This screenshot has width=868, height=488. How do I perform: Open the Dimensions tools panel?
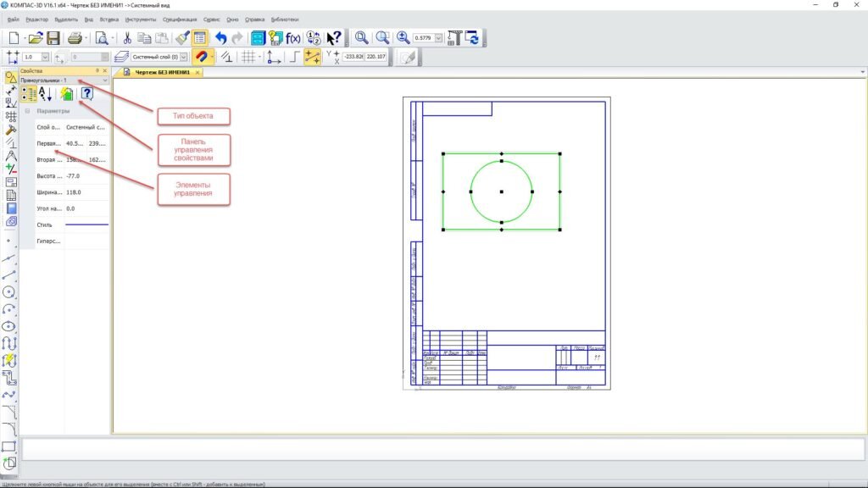click(10, 90)
